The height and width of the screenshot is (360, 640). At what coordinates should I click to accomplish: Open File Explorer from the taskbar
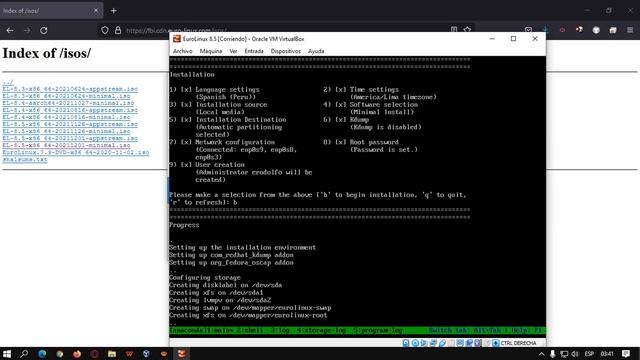112,353
